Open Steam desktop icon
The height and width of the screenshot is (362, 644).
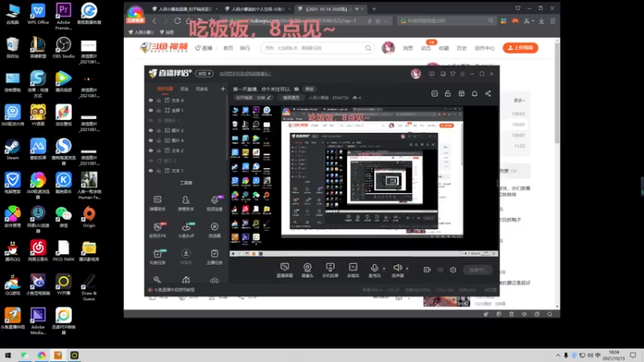[12, 150]
